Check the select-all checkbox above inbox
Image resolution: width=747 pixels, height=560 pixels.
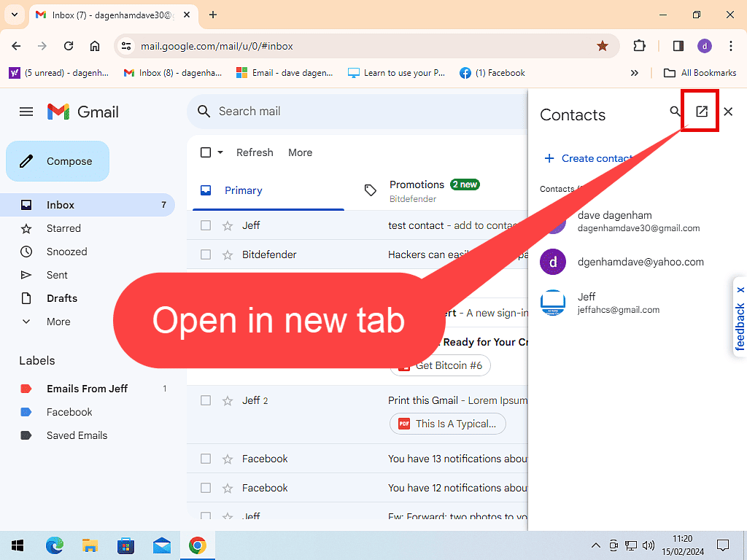point(206,152)
